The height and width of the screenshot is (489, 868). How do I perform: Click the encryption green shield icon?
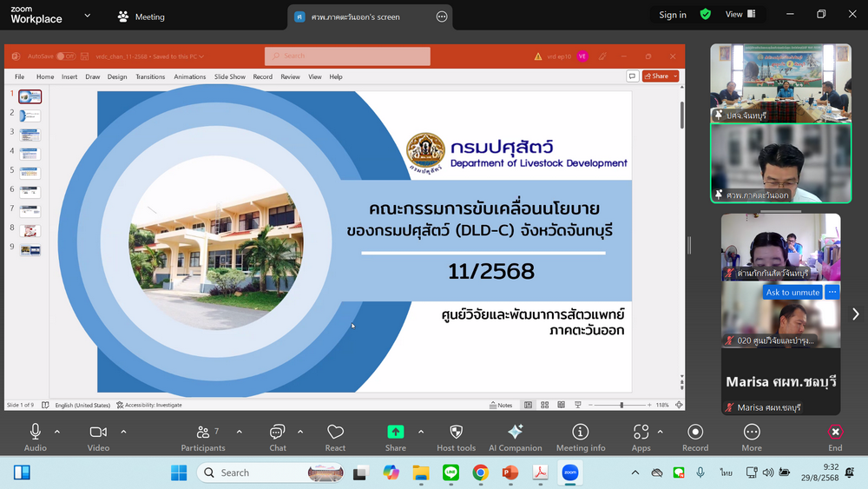click(705, 15)
